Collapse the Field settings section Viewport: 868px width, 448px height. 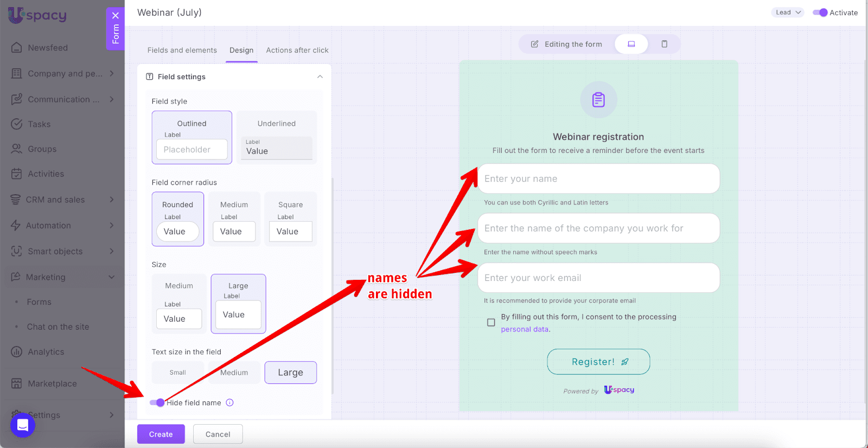pyautogui.click(x=320, y=76)
